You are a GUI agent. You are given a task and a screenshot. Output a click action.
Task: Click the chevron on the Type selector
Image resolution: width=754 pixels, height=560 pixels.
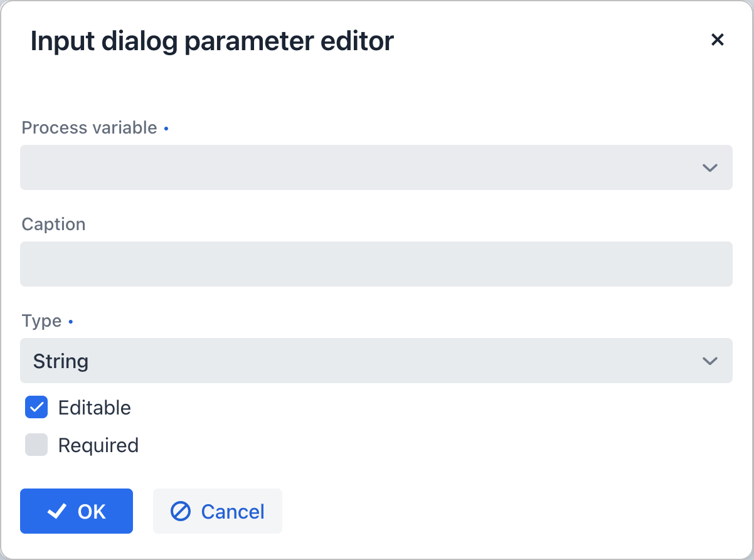[709, 361]
